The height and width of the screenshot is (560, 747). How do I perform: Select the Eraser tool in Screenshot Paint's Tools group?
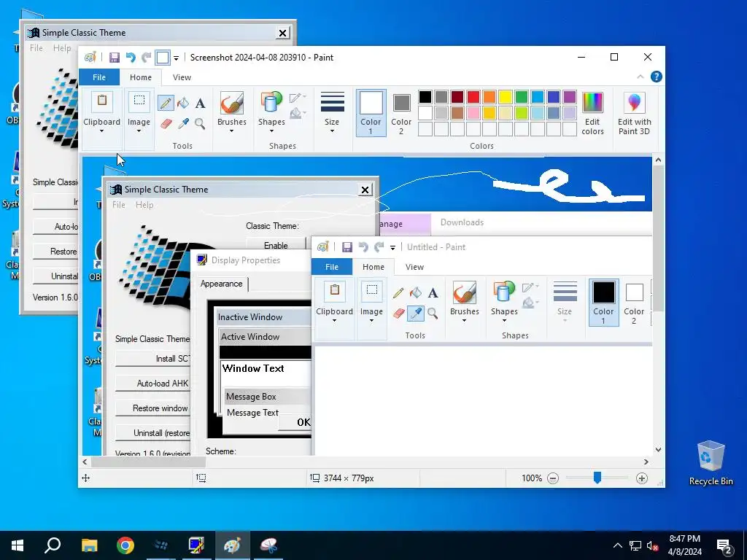tap(166, 124)
